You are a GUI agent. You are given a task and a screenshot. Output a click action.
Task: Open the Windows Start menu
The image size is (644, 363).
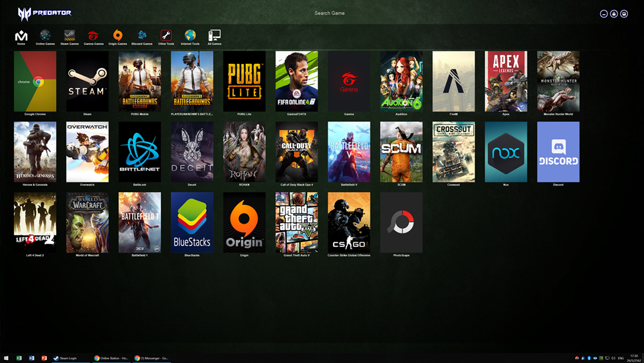(x=6, y=358)
